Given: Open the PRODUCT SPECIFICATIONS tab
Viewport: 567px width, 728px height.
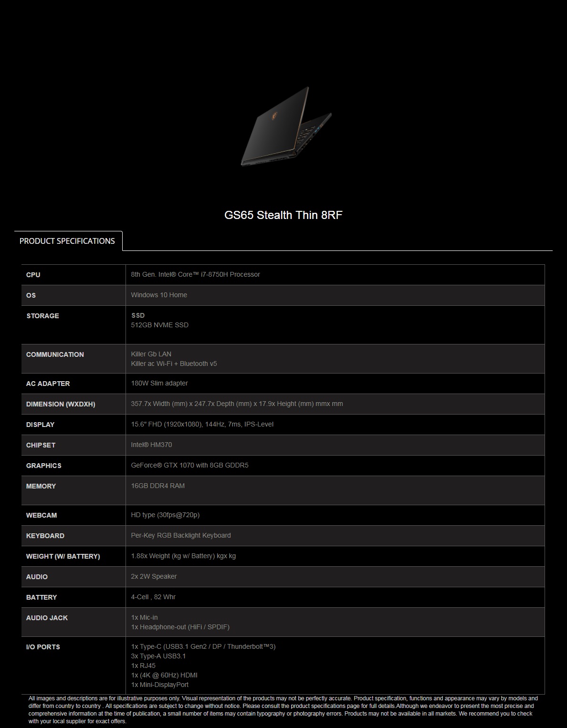Looking at the screenshot, I should (67, 241).
